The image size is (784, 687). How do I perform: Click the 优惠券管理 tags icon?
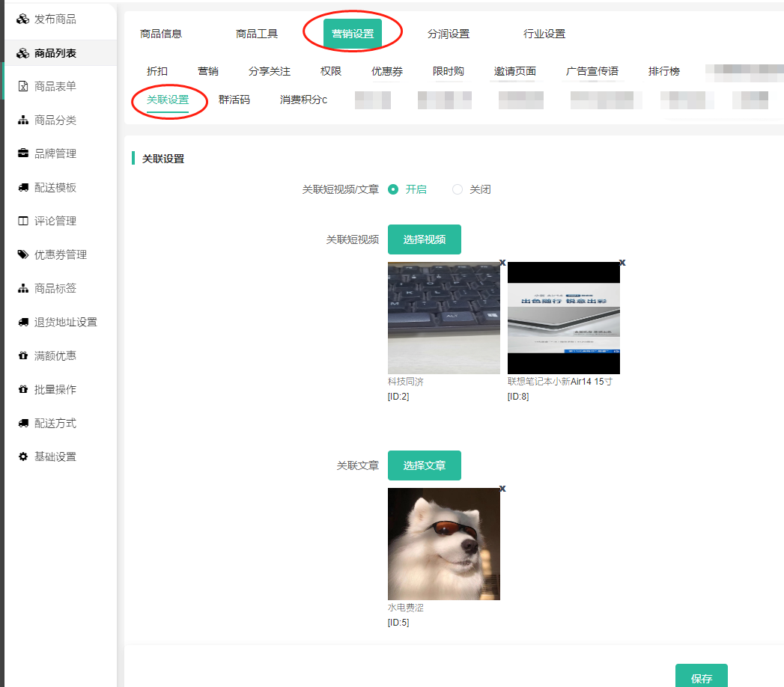[23, 254]
